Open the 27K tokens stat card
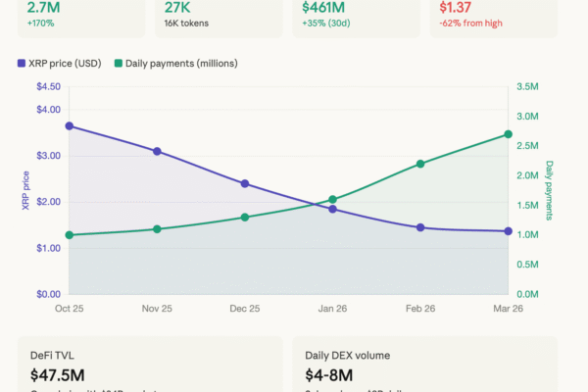588x392 pixels. pos(217,17)
